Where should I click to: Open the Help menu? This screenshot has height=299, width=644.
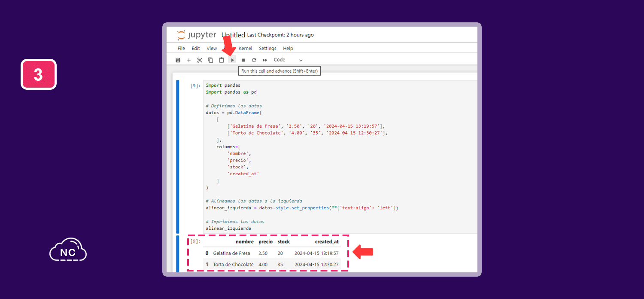[x=288, y=49]
